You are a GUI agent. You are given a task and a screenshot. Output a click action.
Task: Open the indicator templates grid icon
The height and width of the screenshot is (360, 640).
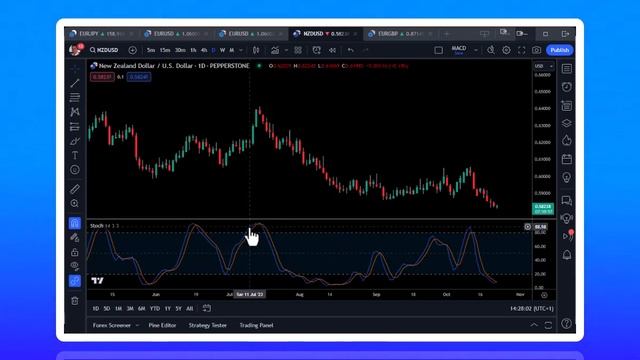pyautogui.click(x=298, y=50)
